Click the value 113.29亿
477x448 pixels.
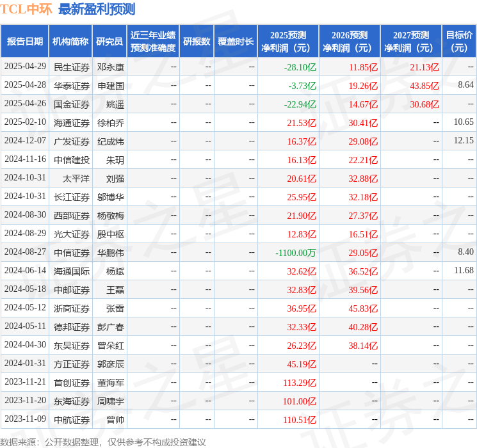[300, 383]
